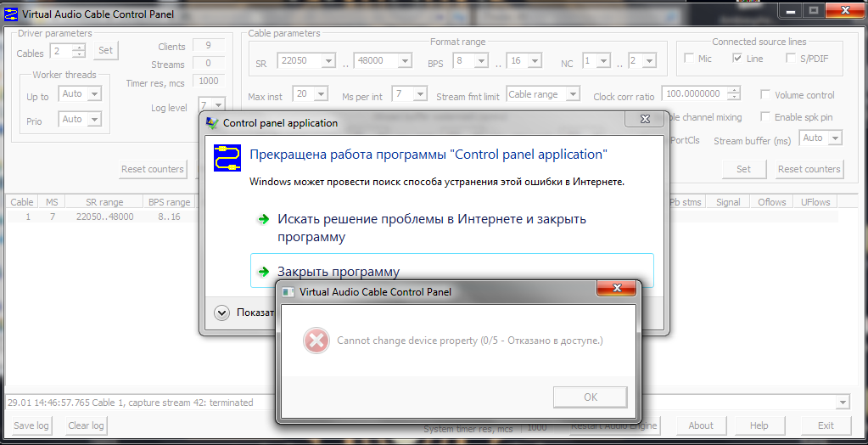The image size is (868, 445).
Task: Click the Save log button
Action: (x=31, y=425)
